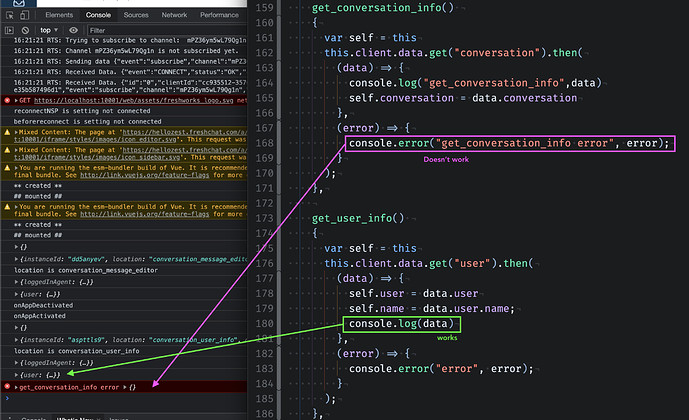Open the localhost freshworks_logo.svg link
This screenshot has width=689, height=420.
pyautogui.click(x=135, y=101)
